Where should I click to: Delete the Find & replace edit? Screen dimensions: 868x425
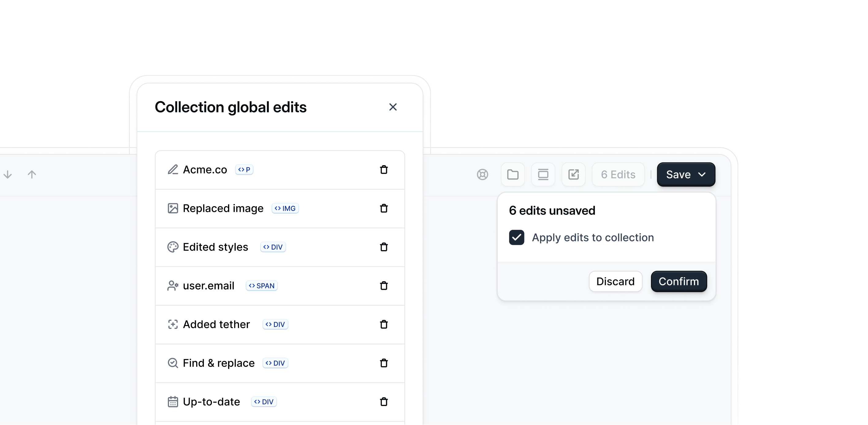[x=384, y=363]
